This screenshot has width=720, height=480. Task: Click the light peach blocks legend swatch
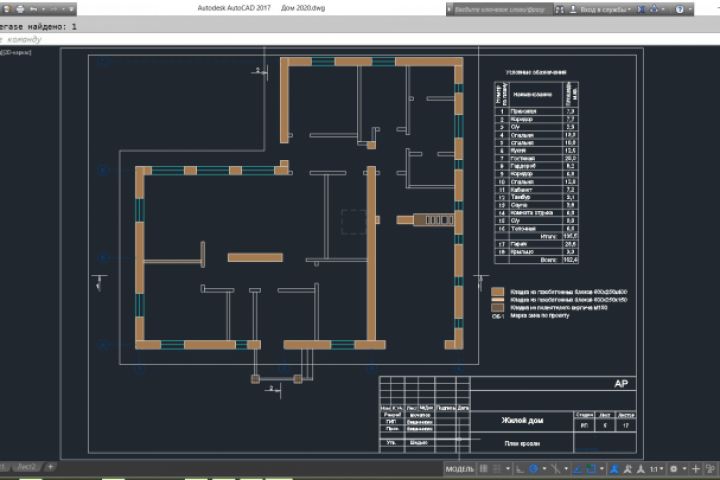tap(498, 299)
